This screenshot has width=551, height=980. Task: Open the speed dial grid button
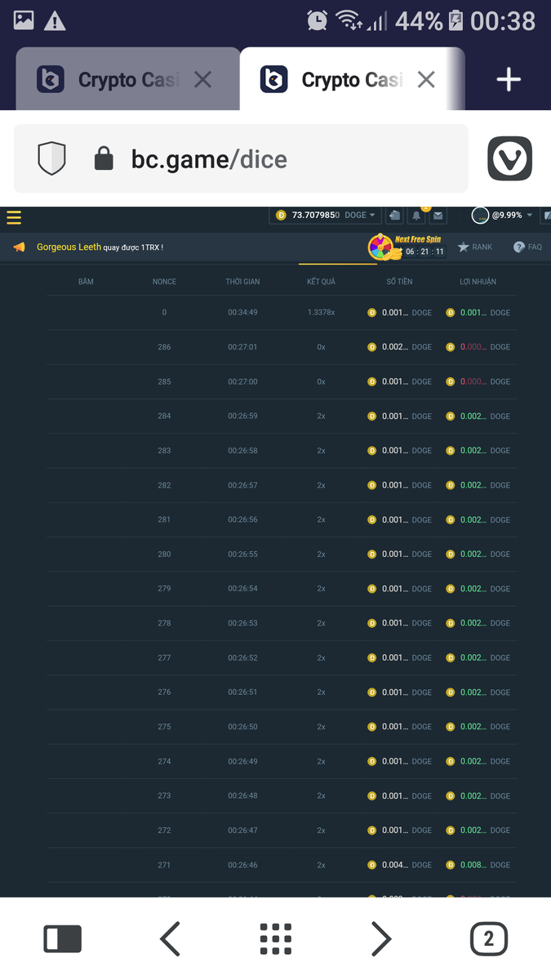point(276,939)
